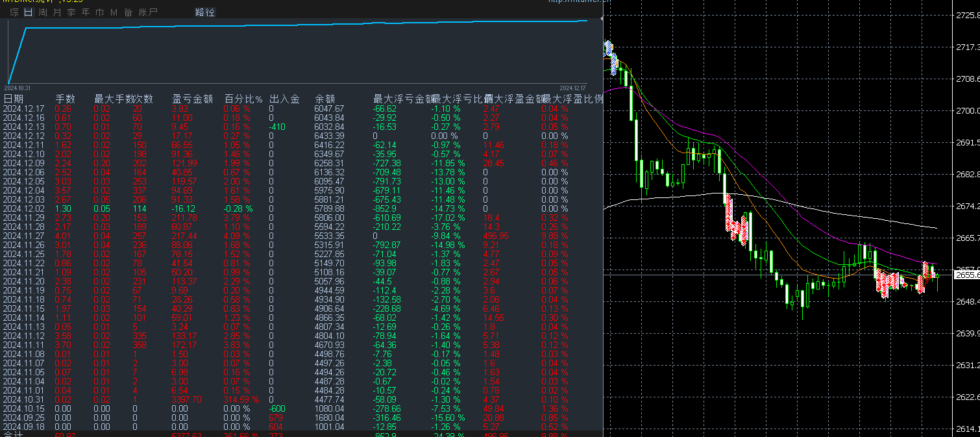Select the 日 daily statistics tab

tap(28, 12)
